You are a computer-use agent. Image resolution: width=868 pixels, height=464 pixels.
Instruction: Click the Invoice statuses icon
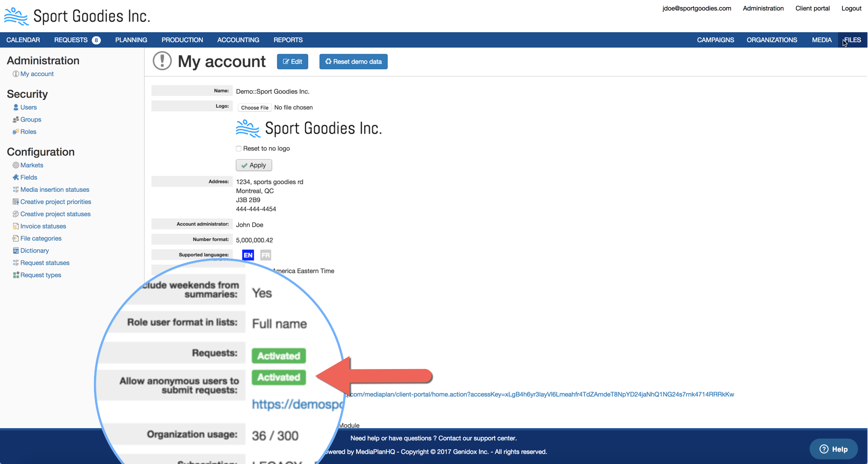[x=16, y=227]
